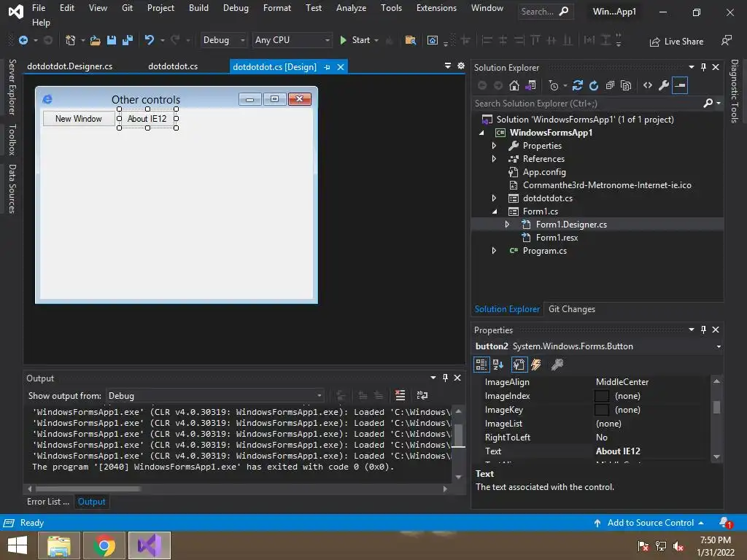Expand the Form1.Designer.cs node
Screen dimensions: 747x560
507,225
